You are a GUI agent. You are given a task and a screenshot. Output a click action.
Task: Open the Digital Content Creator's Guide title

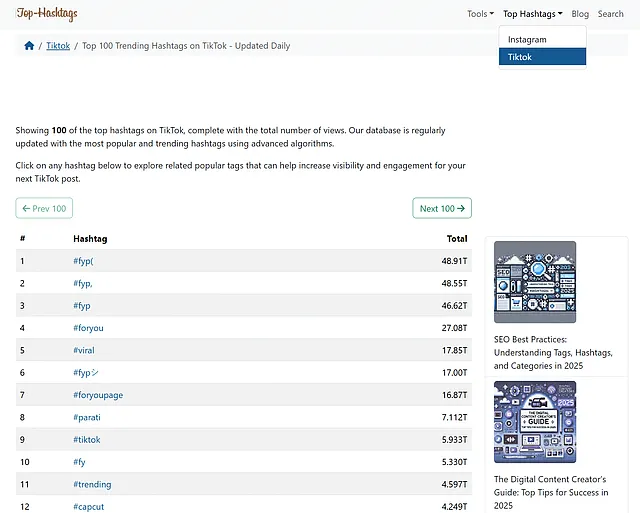[551, 492]
